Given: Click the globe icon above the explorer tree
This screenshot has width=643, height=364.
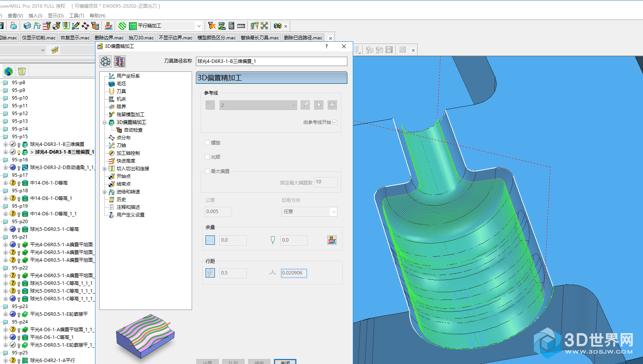Looking at the screenshot, I should 9,71.
